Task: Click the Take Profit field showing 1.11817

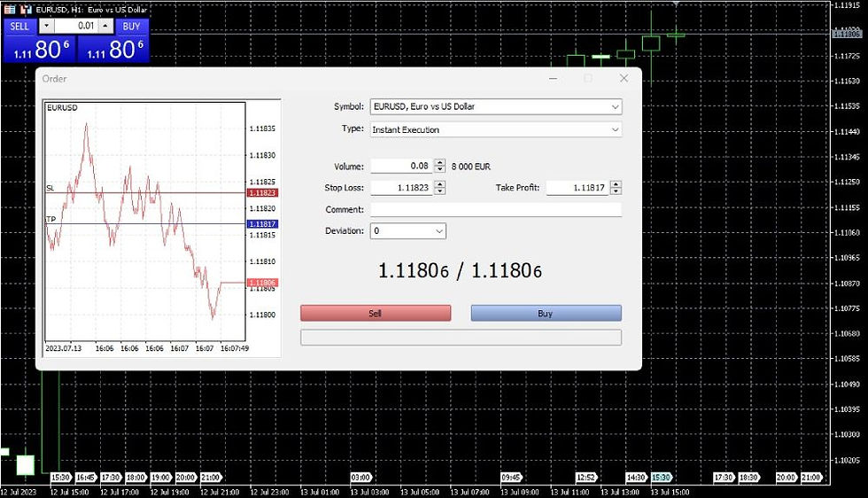Action: [577, 188]
